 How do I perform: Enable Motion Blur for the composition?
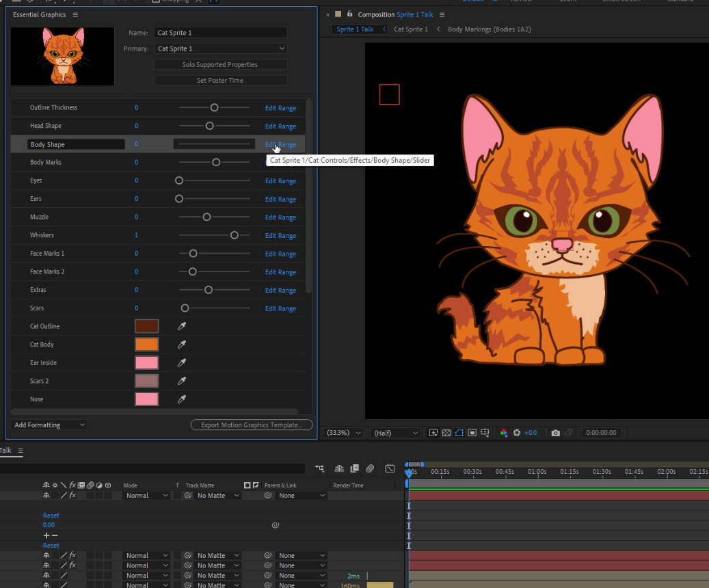click(370, 468)
